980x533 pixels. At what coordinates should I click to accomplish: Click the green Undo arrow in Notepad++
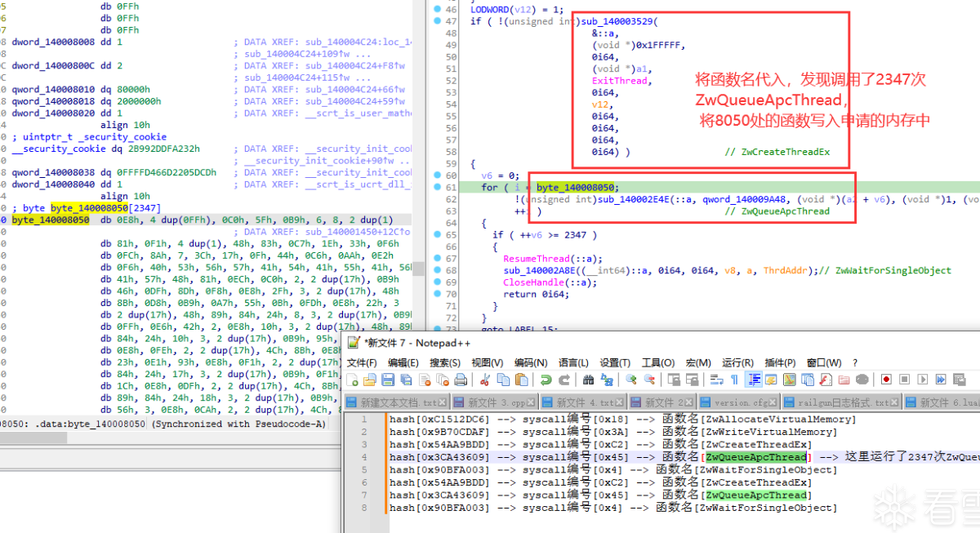pos(546,379)
